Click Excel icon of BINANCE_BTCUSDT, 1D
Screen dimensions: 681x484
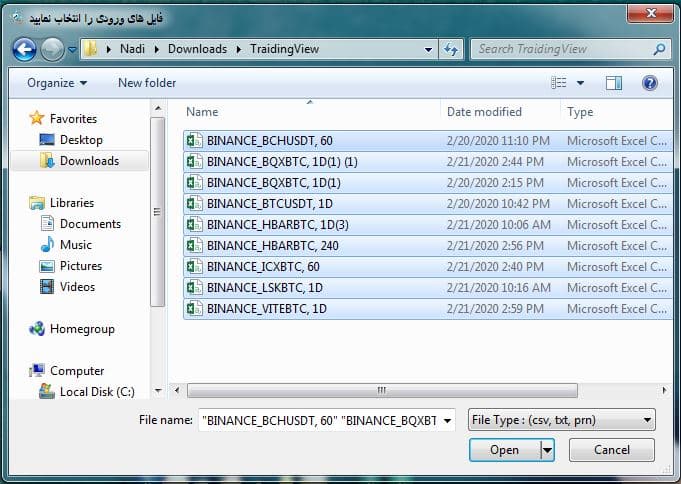tap(194, 204)
